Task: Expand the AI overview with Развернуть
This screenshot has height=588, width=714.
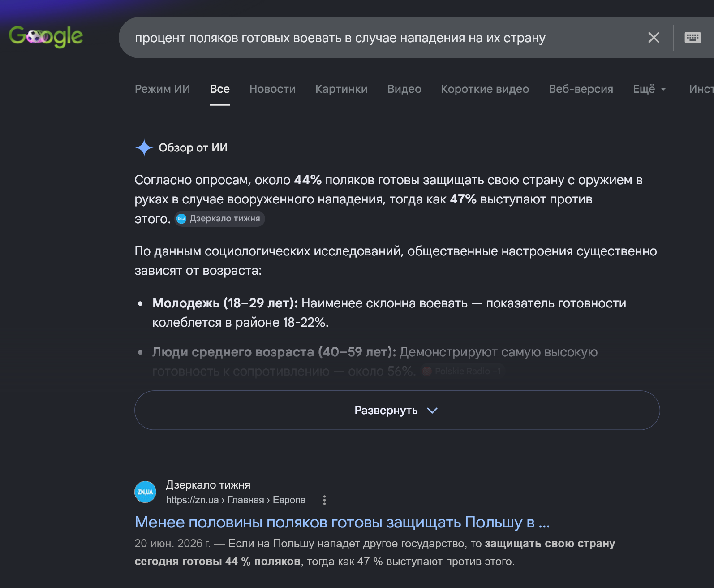Action: [x=397, y=410]
